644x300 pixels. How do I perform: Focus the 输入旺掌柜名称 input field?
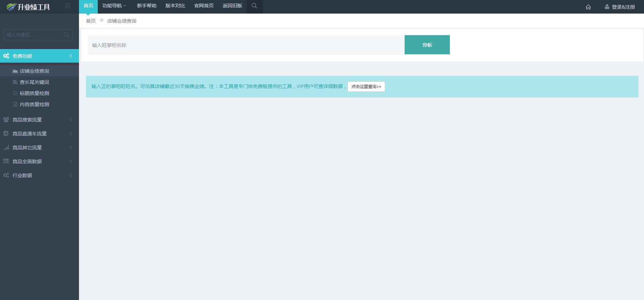[246, 45]
